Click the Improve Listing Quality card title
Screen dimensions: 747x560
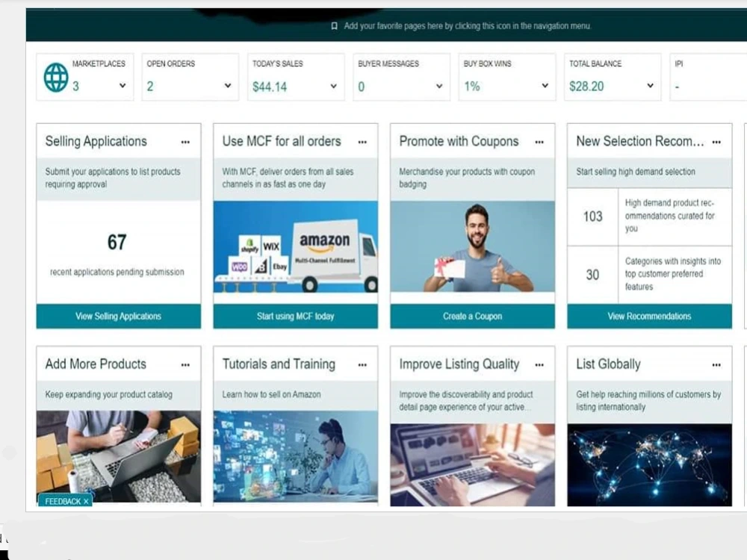pos(459,364)
